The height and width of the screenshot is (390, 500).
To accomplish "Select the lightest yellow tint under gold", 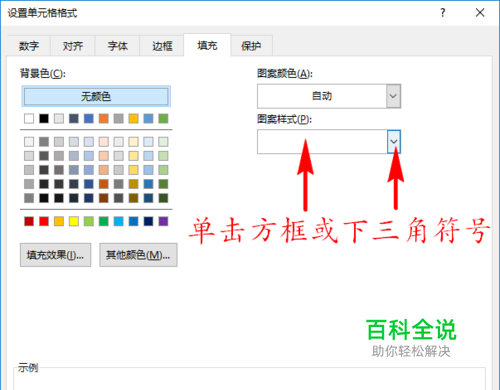I will point(133,142).
